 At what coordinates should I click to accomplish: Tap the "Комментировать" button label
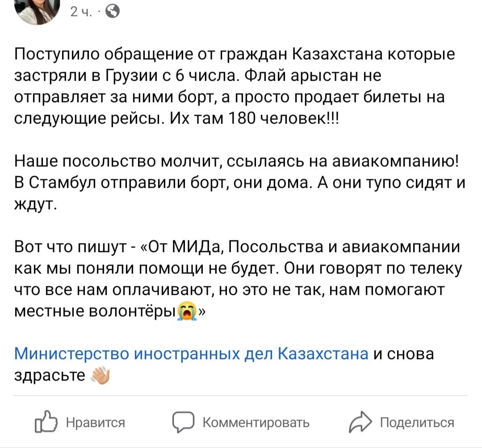click(256, 422)
